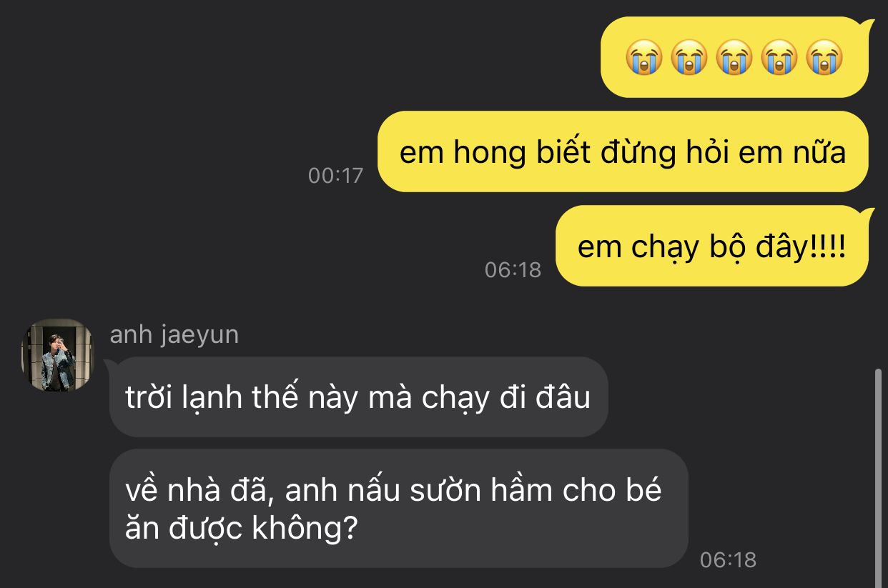Select the gray message starting with về nhà đã
The width and height of the screenshot is (888, 588).
click(x=398, y=509)
